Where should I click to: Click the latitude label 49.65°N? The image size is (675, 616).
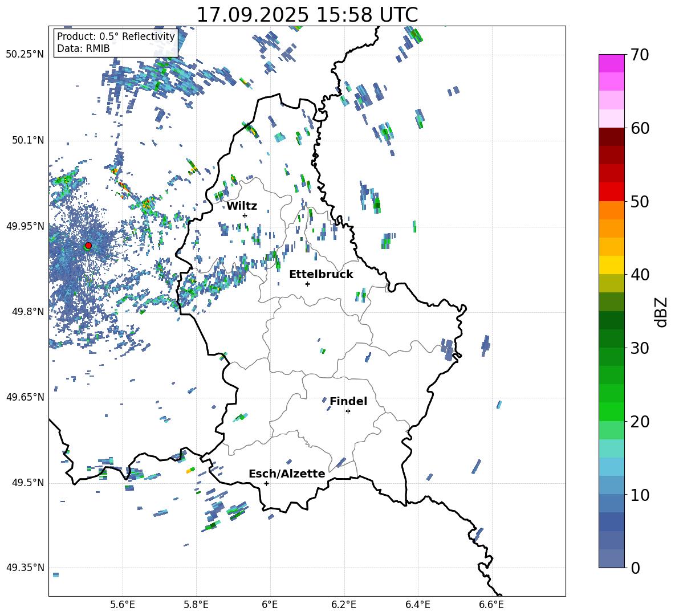click(25, 397)
